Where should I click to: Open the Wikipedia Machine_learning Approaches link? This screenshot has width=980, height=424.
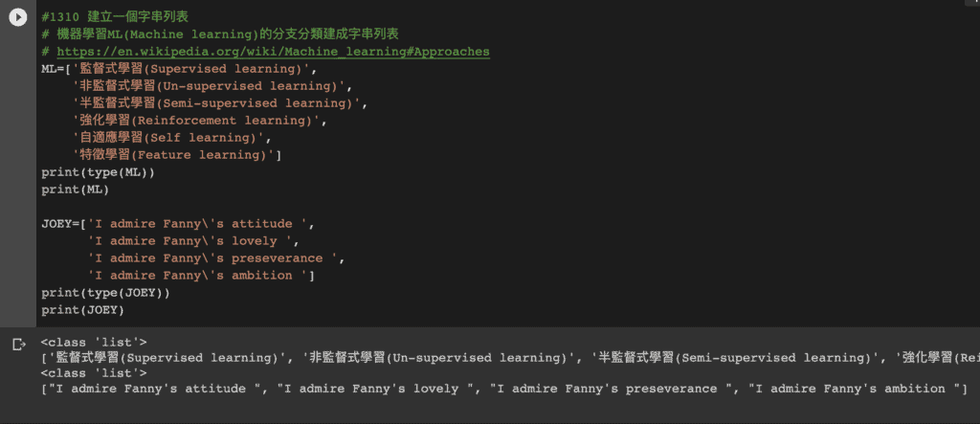click(x=273, y=52)
